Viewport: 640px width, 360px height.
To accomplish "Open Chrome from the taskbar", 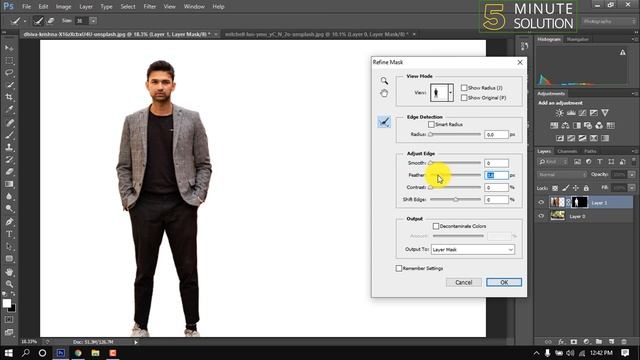I will click(x=78, y=353).
